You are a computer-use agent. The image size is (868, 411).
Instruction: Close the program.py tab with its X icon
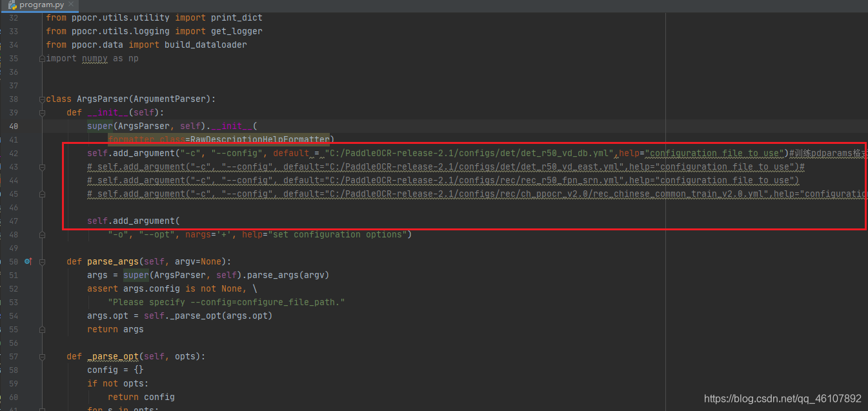point(70,4)
